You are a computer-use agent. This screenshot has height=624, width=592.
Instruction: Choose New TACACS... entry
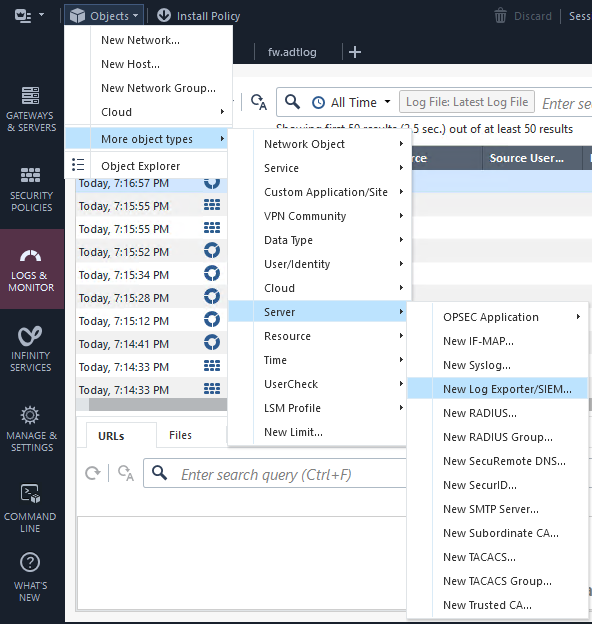(497, 557)
